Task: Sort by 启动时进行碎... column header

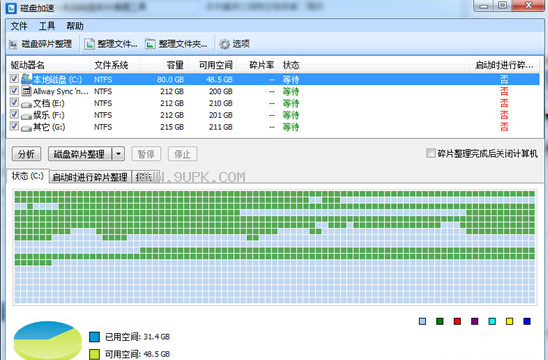Action: pyautogui.click(x=505, y=65)
